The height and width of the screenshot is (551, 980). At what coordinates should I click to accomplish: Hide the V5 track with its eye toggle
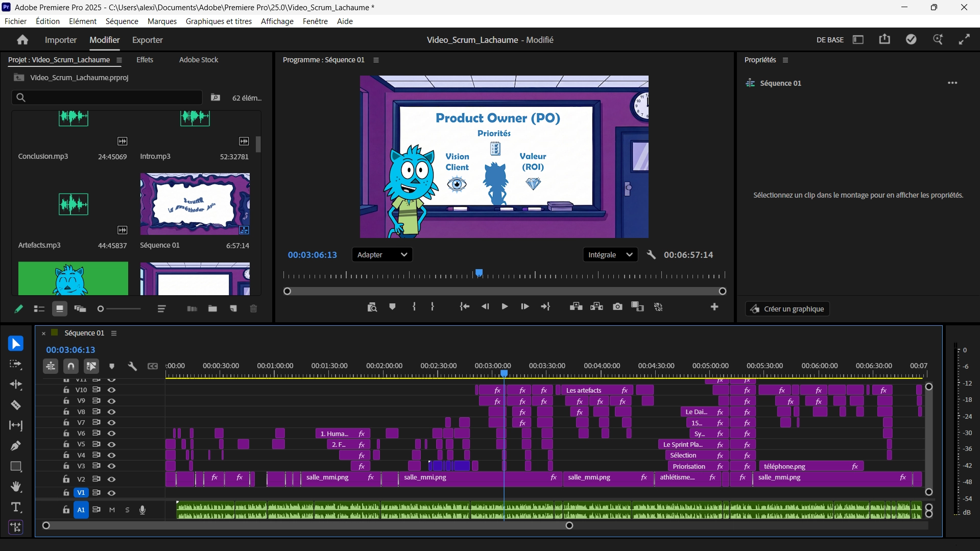112,444
